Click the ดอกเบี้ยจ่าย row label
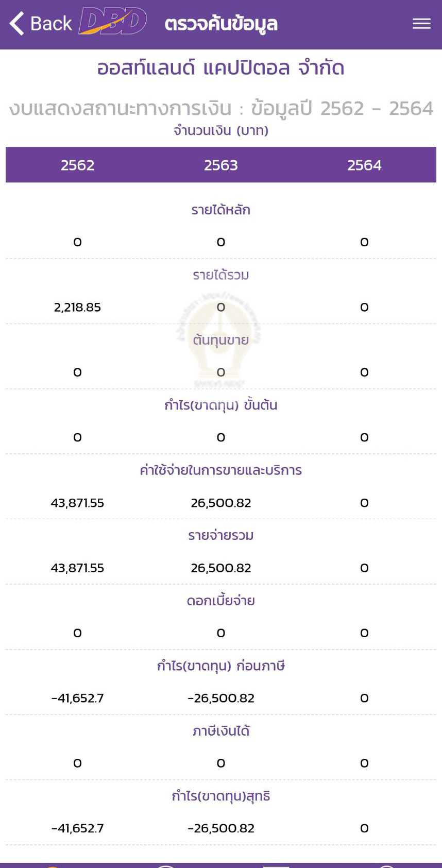This screenshot has height=868, width=442. coord(221,601)
